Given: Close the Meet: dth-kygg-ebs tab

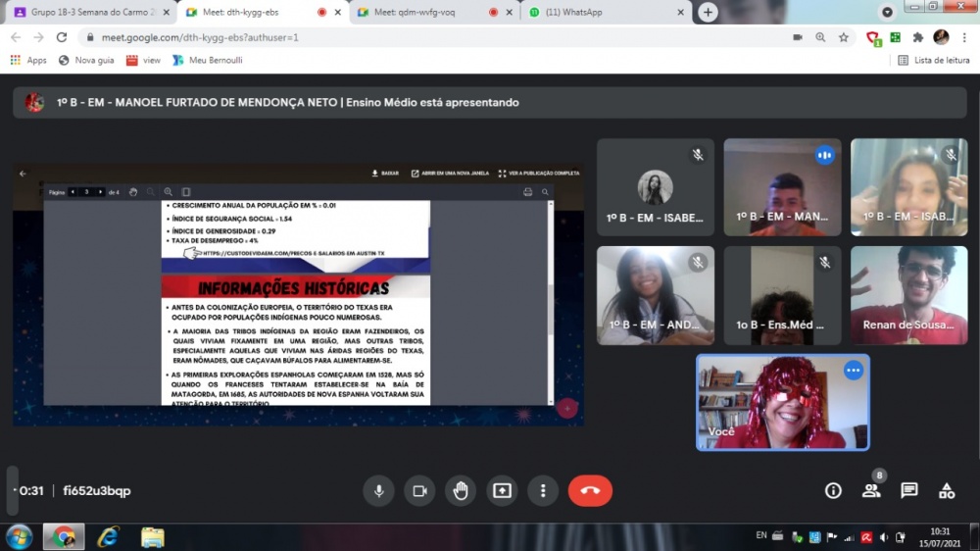Looking at the screenshot, I should pyautogui.click(x=337, y=12).
